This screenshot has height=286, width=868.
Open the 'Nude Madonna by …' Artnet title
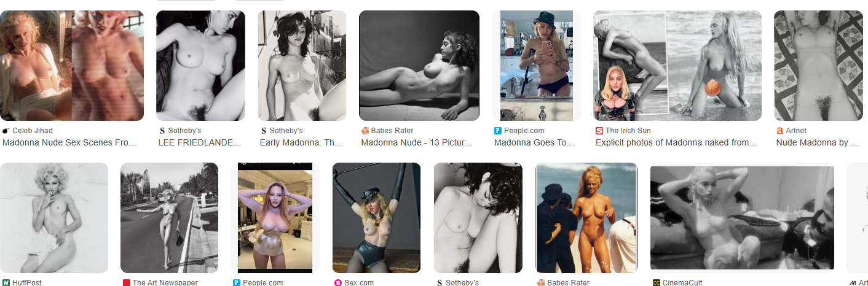[818, 142]
